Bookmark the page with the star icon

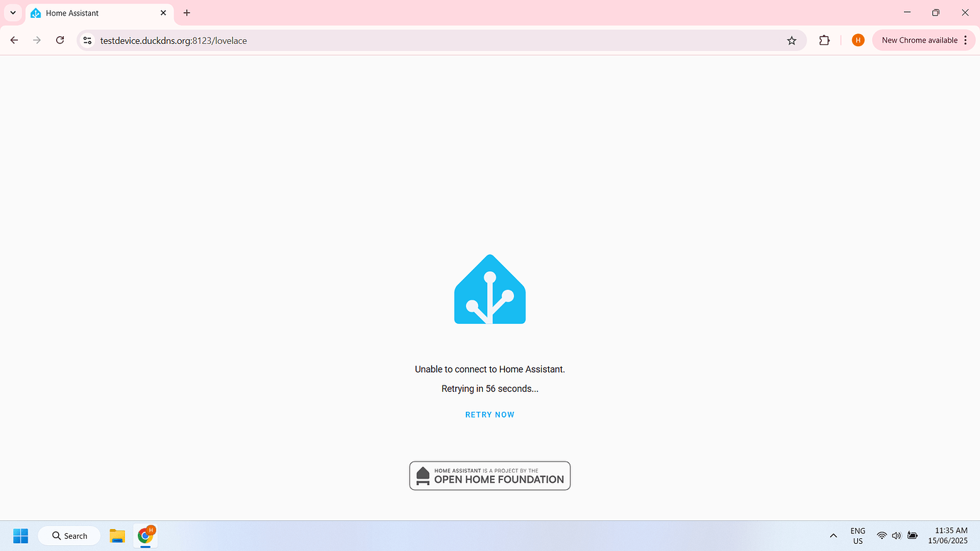tap(791, 40)
